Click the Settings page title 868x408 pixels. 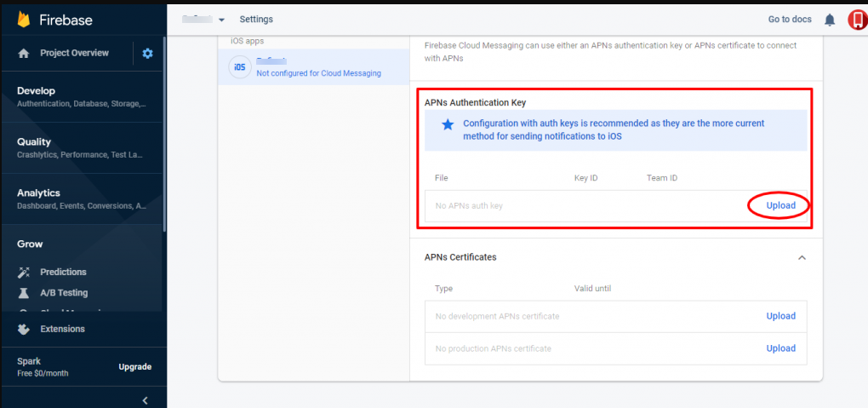(256, 20)
